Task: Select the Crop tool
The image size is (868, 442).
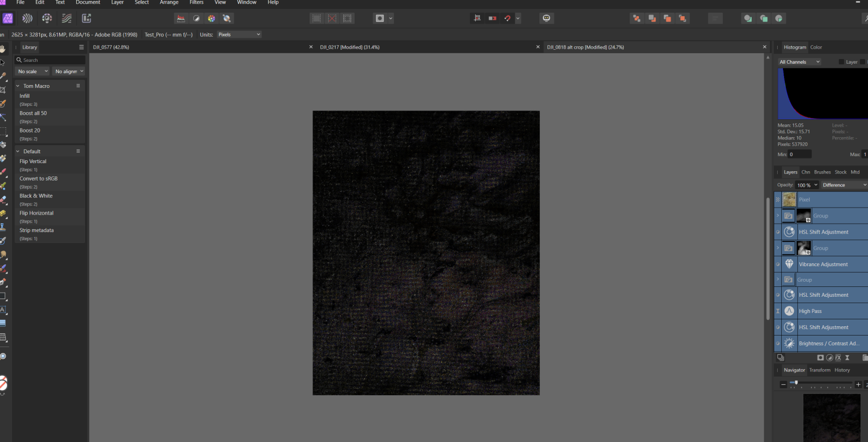Action: [x=3, y=90]
